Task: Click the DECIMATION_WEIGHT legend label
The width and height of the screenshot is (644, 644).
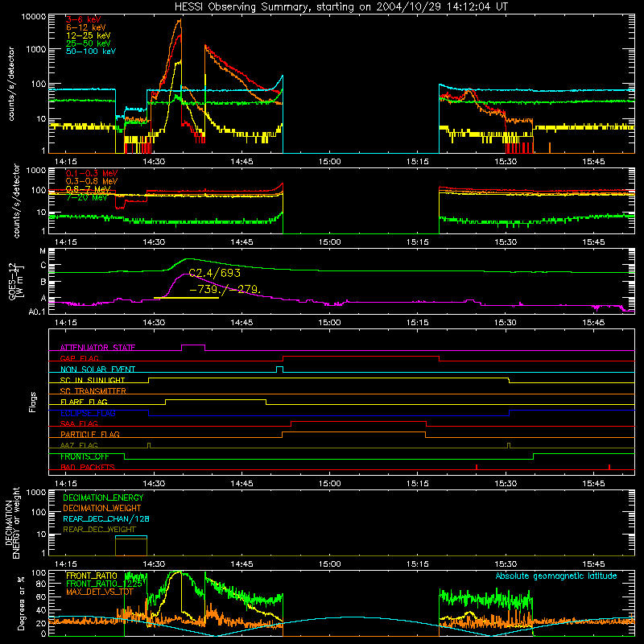Action: click(102, 508)
